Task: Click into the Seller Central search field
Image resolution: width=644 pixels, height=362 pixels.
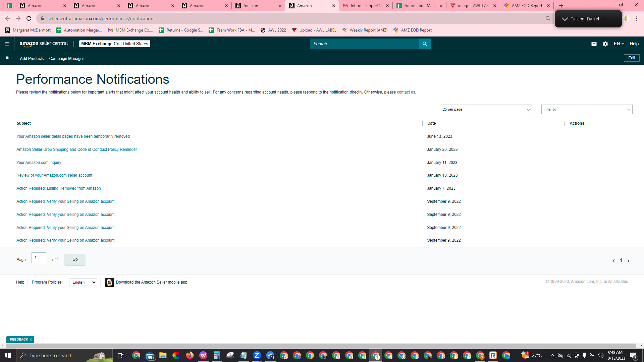Action: coord(364,44)
